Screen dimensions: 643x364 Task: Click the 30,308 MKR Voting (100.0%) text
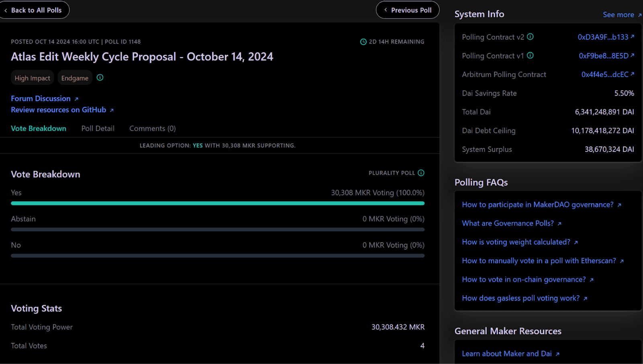(378, 193)
